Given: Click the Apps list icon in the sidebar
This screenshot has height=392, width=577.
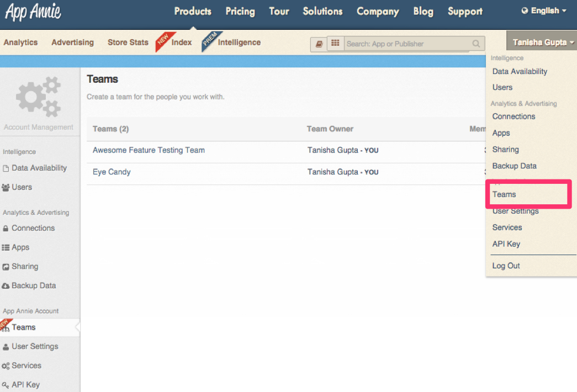Looking at the screenshot, I should (6, 247).
